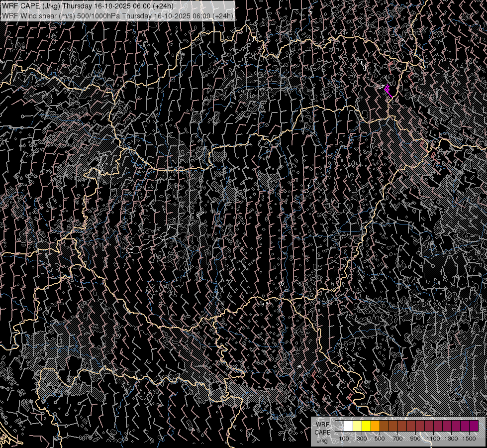Click the 500 value on the colorbar
The width and height of the screenshot is (487, 448).
coord(380,439)
